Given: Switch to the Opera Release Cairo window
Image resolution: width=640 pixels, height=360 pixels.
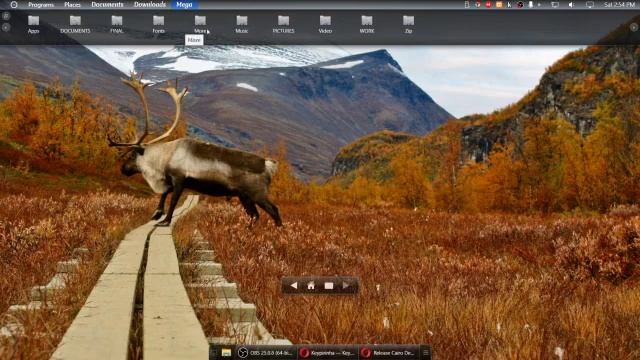Looking at the screenshot, I should (389, 353).
